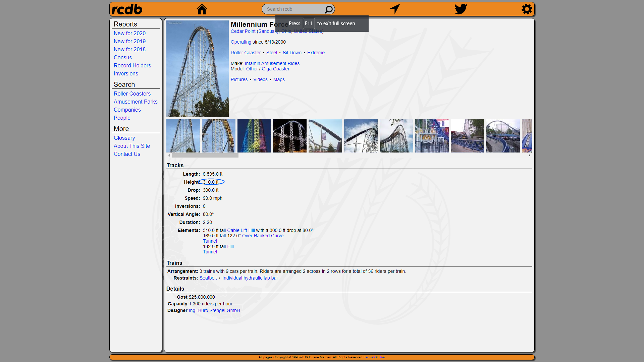Open Individual hydraulic lap bar link
644x362 pixels.
[x=250, y=278]
